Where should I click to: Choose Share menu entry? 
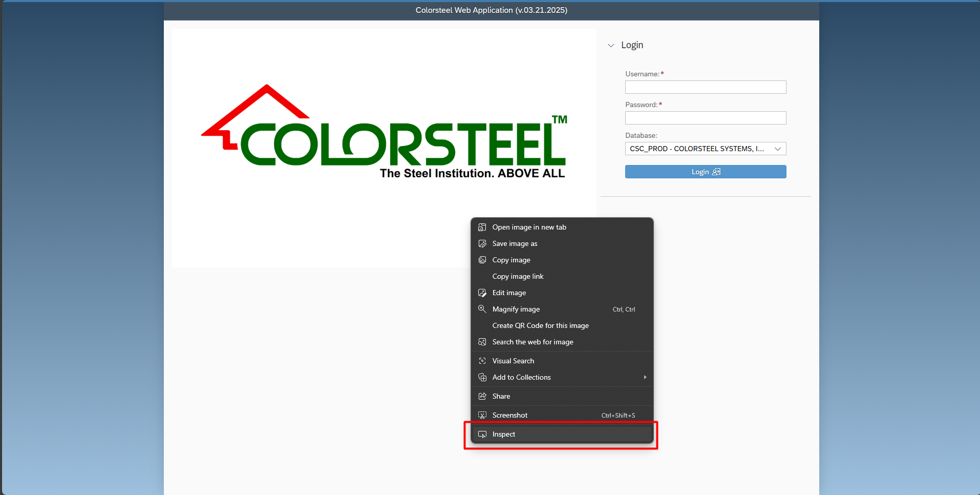point(562,396)
